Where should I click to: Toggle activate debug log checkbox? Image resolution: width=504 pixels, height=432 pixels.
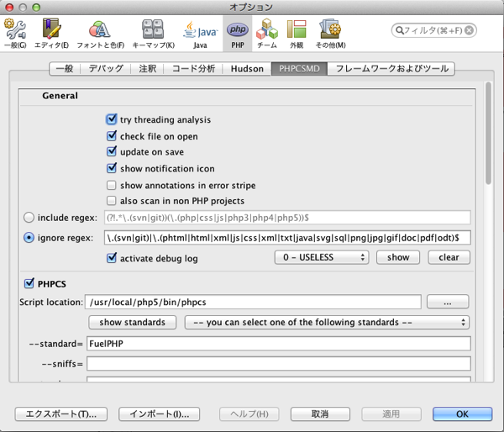(x=111, y=258)
